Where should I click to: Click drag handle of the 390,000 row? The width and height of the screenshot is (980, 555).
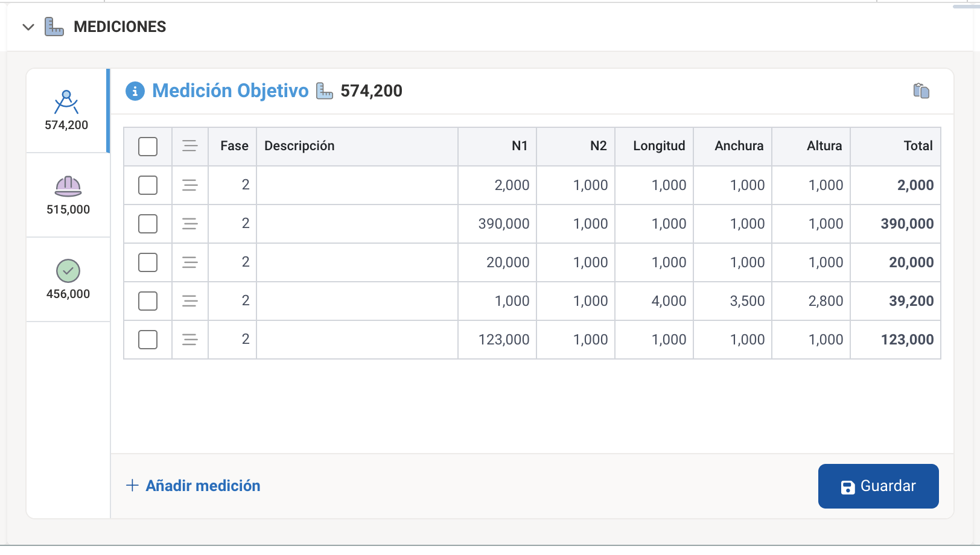(190, 224)
